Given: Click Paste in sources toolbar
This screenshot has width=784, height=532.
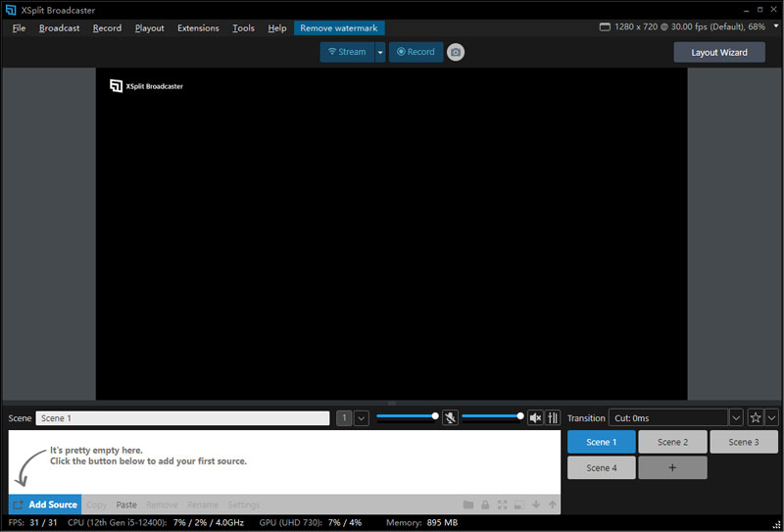Looking at the screenshot, I should coord(126,505).
